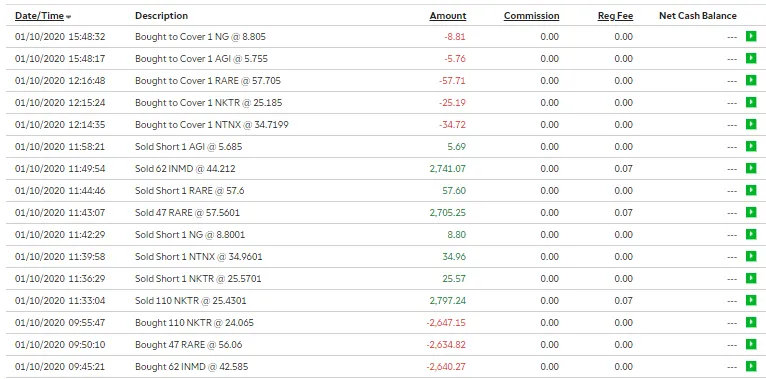
Task: Click the amount -2,634.82
Action: (446, 344)
